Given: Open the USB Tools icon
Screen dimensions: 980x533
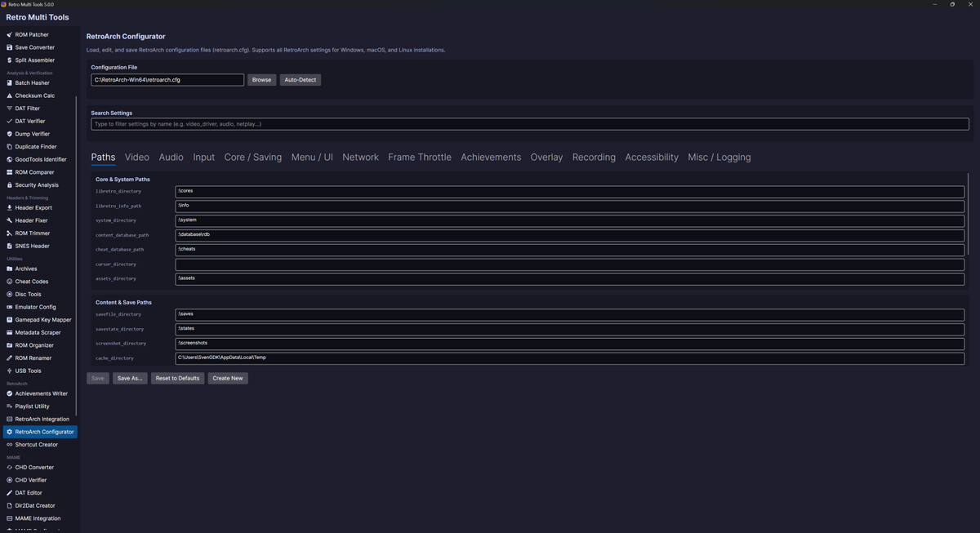Looking at the screenshot, I should tap(10, 371).
